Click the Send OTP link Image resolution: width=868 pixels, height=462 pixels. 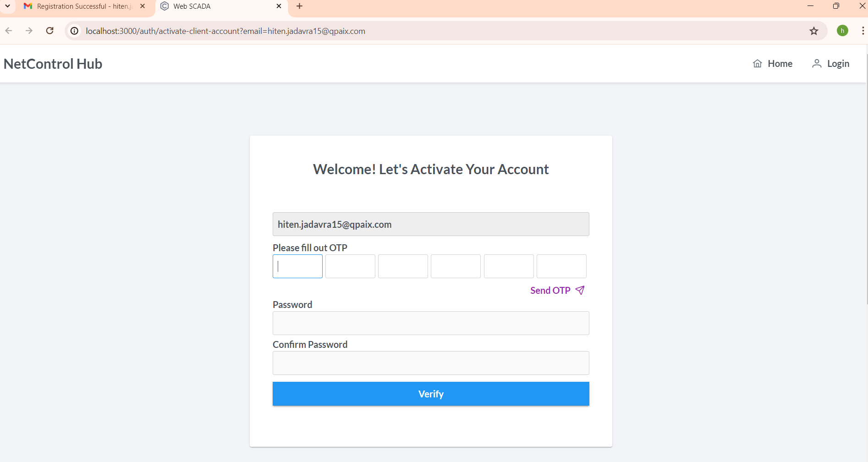pyautogui.click(x=550, y=291)
